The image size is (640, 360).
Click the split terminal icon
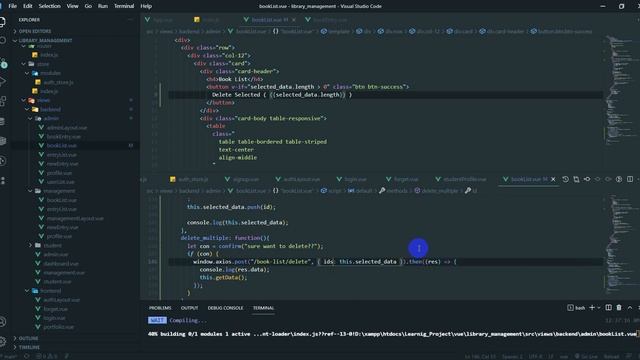pos(609,308)
